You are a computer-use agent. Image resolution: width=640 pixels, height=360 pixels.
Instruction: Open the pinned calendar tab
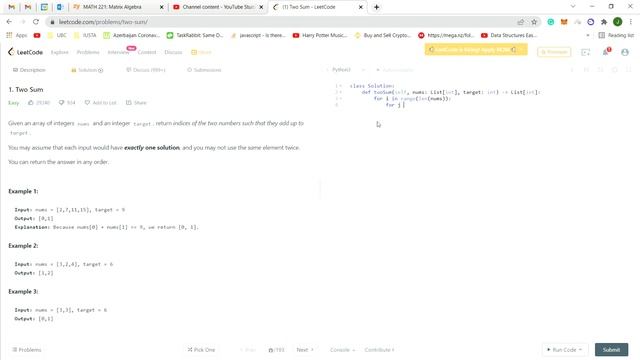click(x=44, y=7)
